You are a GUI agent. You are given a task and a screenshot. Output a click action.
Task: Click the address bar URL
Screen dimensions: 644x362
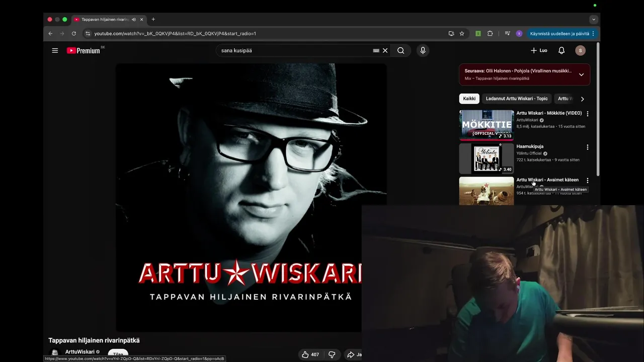175,34
